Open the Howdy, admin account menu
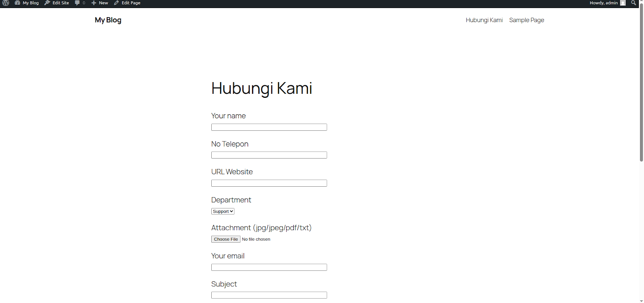This screenshot has width=644, height=303. [x=603, y=3]
